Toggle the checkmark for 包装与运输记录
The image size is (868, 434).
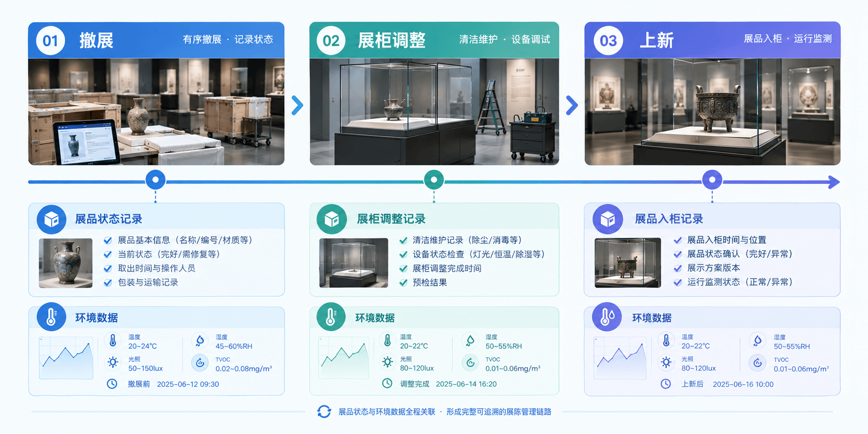108,282
